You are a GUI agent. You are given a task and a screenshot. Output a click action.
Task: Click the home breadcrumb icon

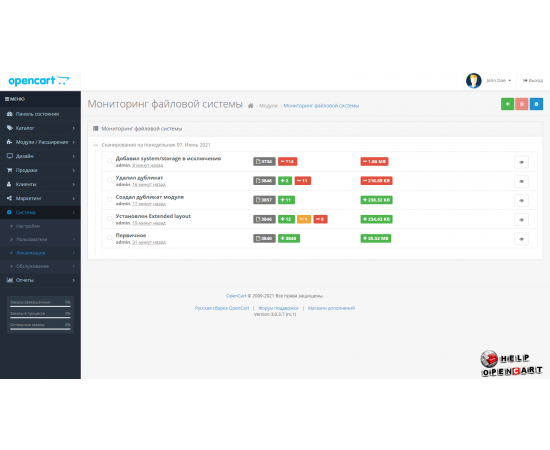[x=250, y=106]
